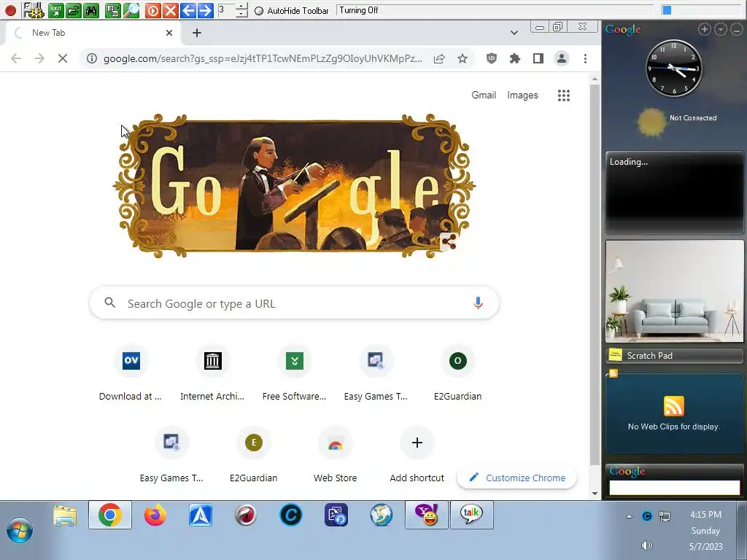The width and height of the screenshot is (747, 560).
Task: Decrease the toolbar number stepper value
Action: pos(241,14)
